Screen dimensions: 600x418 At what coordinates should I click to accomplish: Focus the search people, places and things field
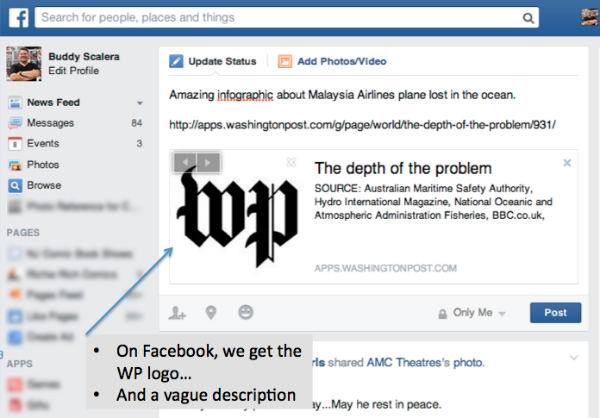coord(287,17)
